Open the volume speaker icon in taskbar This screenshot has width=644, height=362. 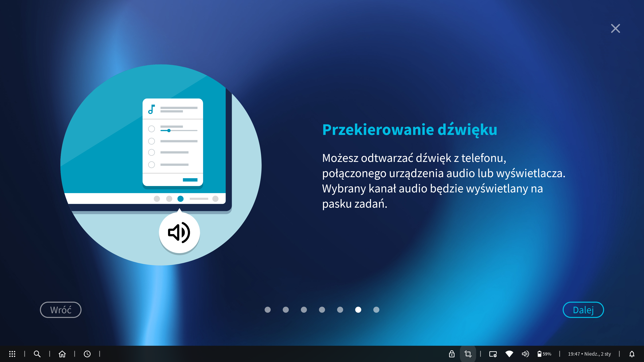[x=525, y=354]
